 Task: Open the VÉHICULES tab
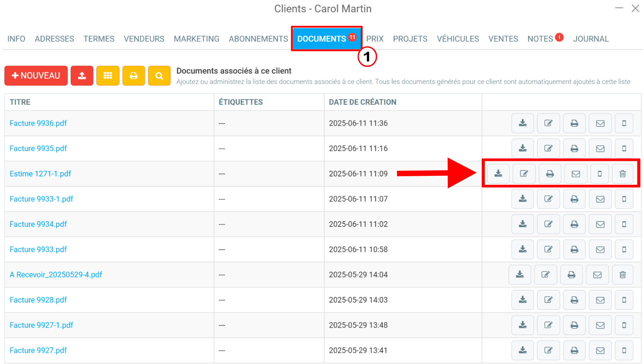[x=458, y=39]
